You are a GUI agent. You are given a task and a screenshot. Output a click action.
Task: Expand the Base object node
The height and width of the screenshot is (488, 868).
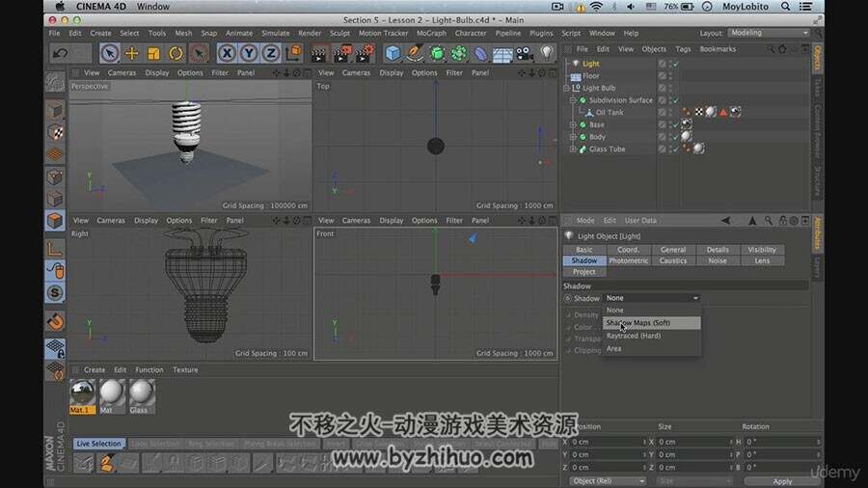point(573,124)
